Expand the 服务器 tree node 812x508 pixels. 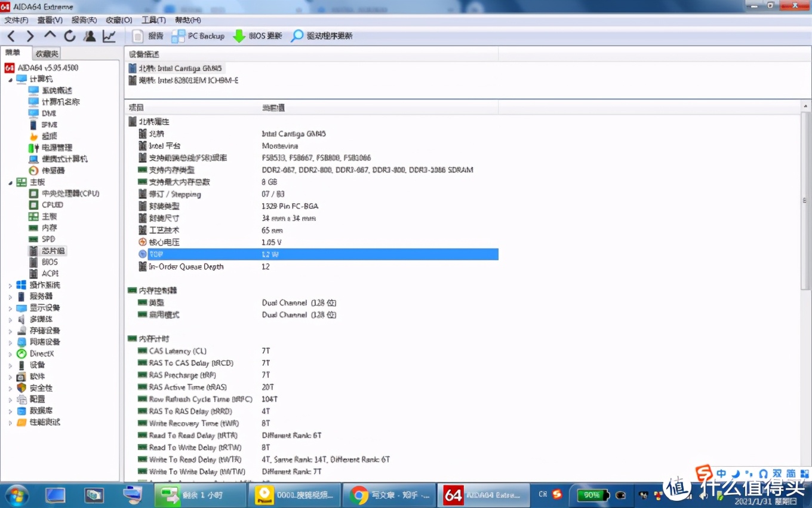coord(10,296)
